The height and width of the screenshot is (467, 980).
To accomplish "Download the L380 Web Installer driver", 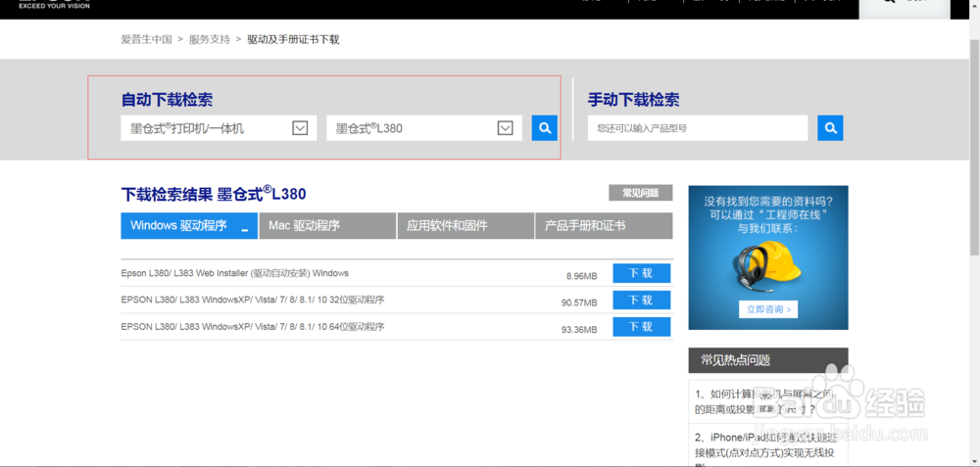I will coord(641,273).
